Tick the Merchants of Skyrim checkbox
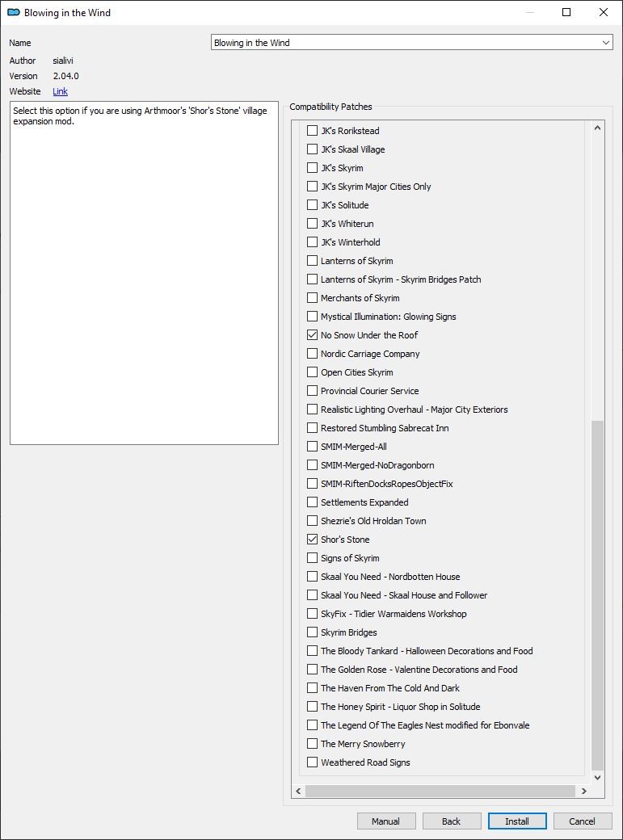This screenshot has width=623, height=840. coord(312,298)
